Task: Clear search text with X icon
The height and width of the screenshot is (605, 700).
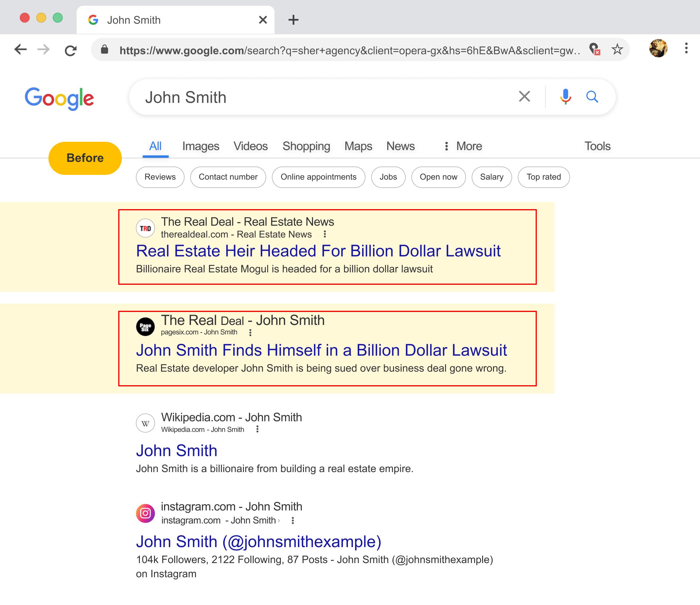Action: point(524,97)
